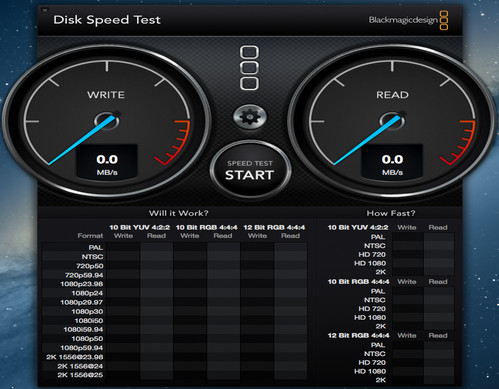Viewport: 499px width, 389px height.
Task: Click HD 1080 under 10 Bit RGB 4:4:4
Action: [x=370, y=317]
